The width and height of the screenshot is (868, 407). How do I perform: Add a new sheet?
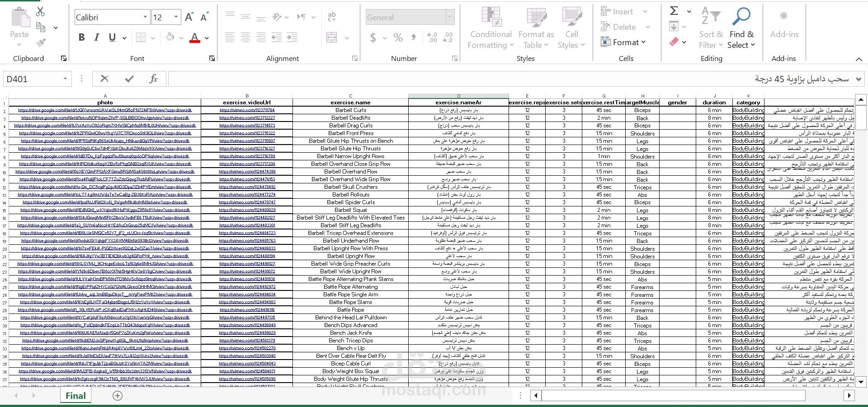pos(117,396)
